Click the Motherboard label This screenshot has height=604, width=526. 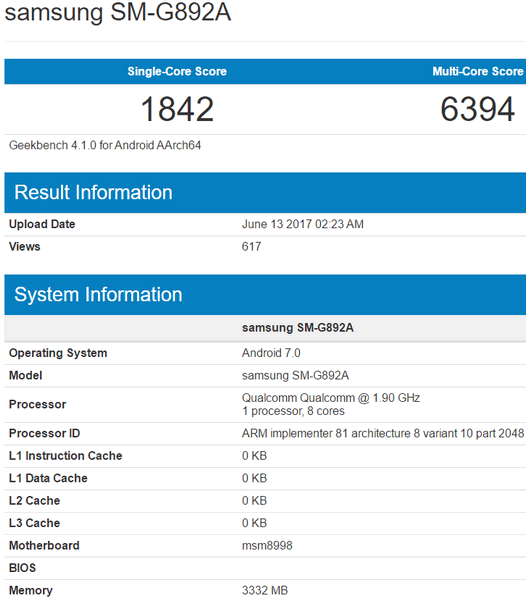(x=44, y=545)
